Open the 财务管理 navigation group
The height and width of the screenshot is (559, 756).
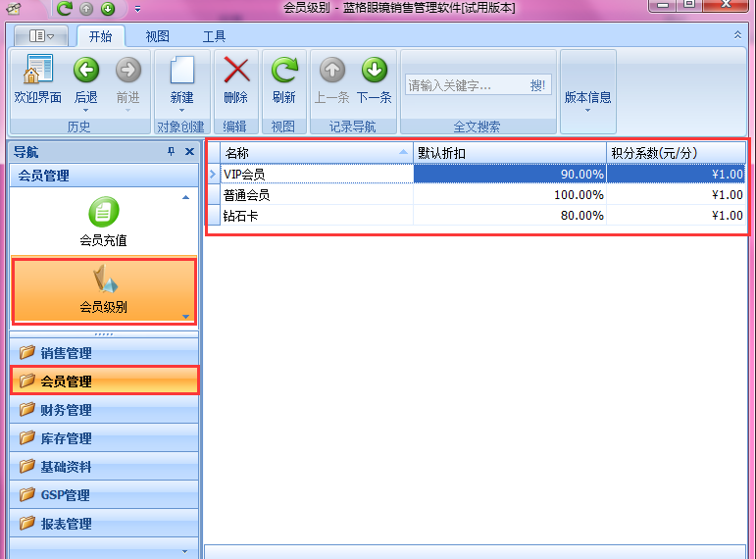click(x=104, y=410)
